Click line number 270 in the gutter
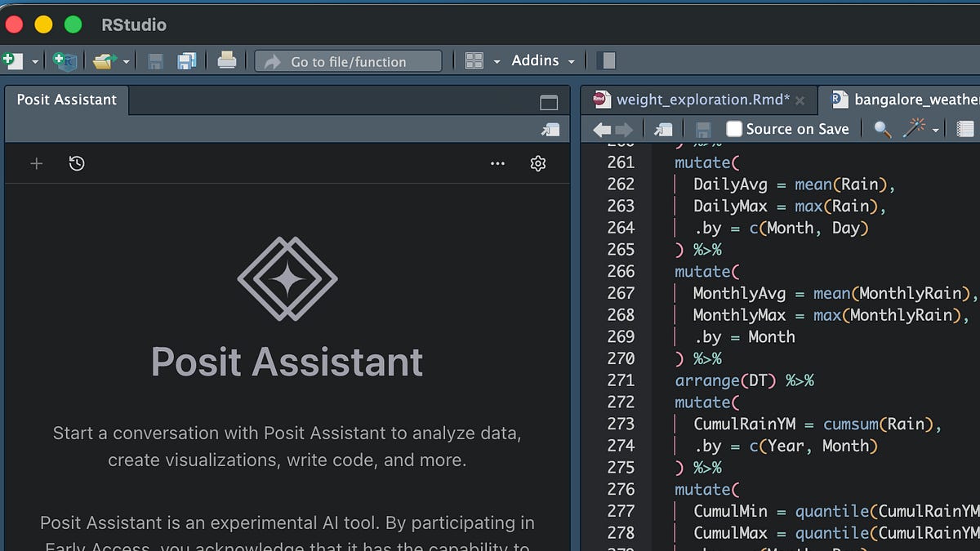Image resolution: width=980 pixels, height=551 pixels. [621, 358]
